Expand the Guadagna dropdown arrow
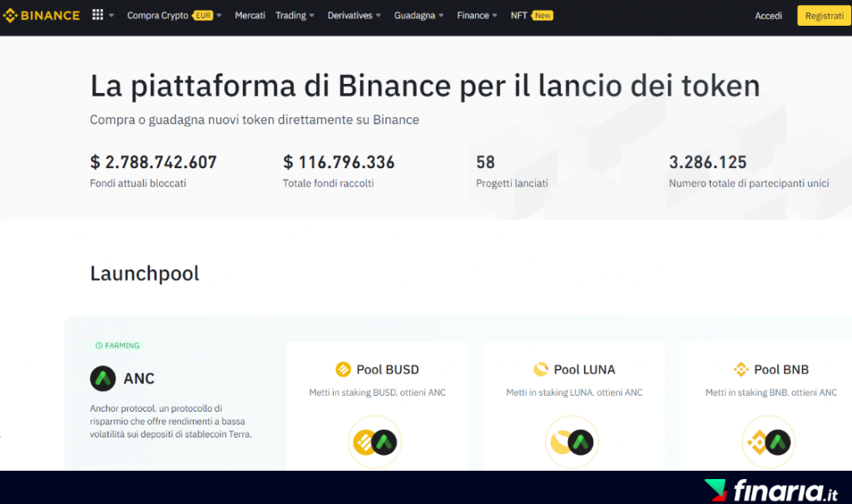The width and height of the screenshot is (852, 504). pos(441,16)
